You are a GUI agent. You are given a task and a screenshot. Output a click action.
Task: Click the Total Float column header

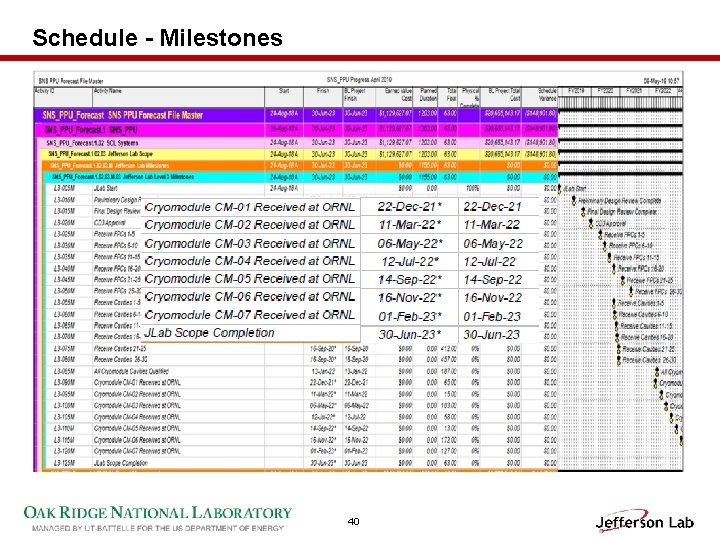pos(447,96)
